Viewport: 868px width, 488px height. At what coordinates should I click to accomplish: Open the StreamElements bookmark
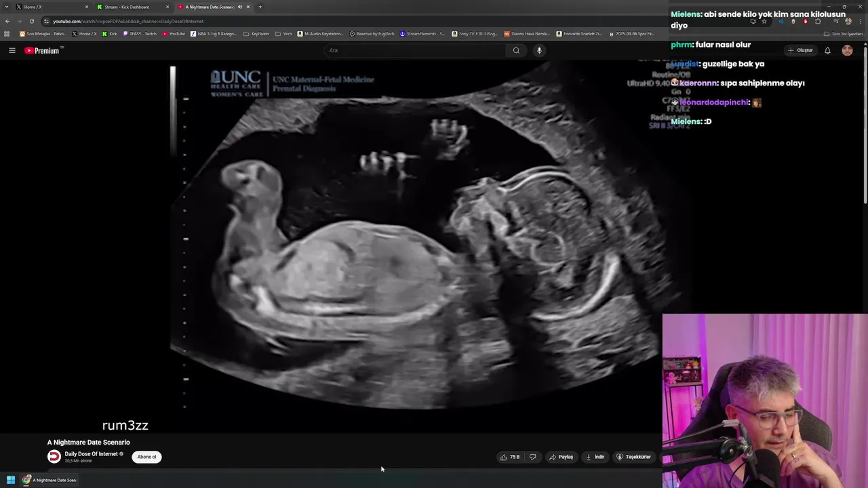[x=422, y=34]
